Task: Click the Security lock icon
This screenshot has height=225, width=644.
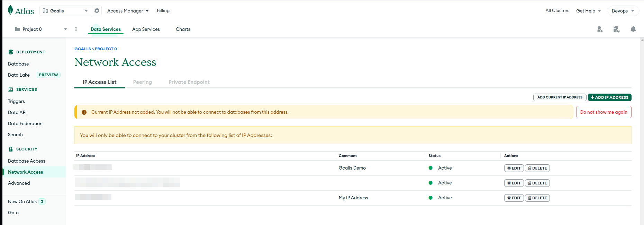Action: 11,149
